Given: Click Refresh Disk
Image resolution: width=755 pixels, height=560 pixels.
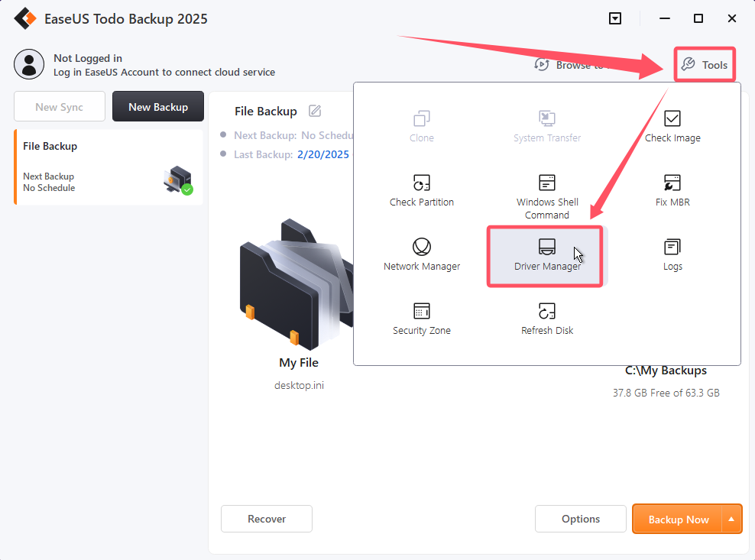Looking at the screenshot, I should pos(547,319).
